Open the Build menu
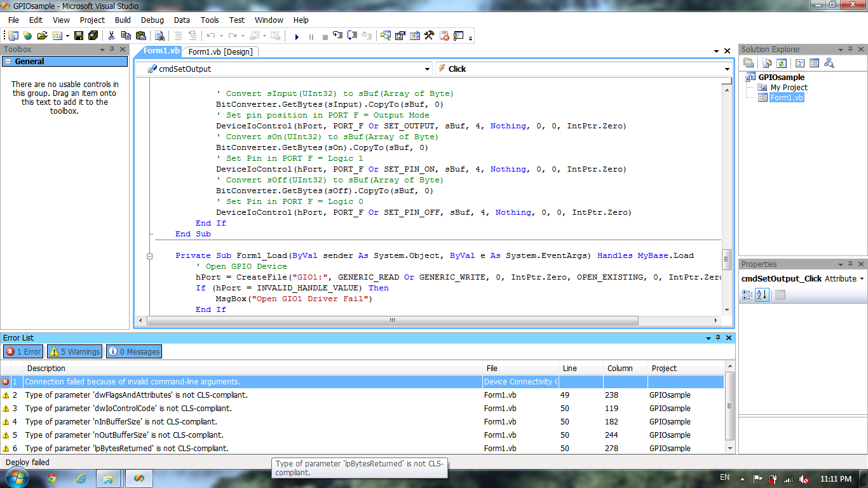 click(123, 20)
